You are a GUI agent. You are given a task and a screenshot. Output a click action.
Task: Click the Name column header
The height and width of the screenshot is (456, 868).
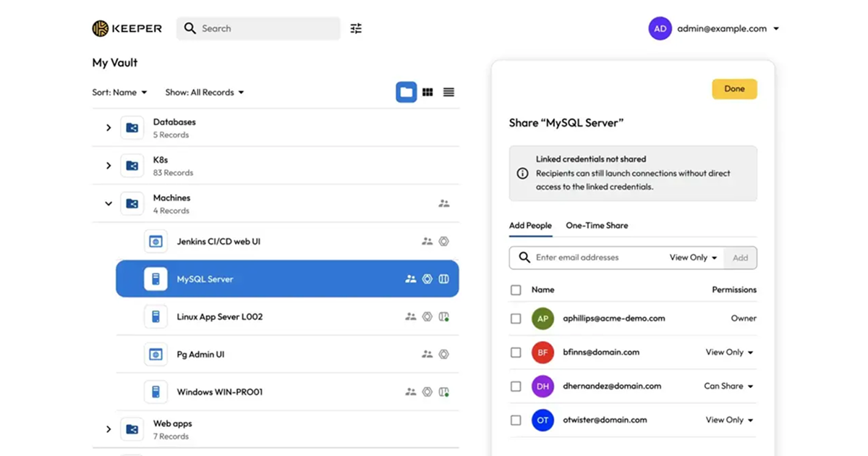[x=542, y=290]
